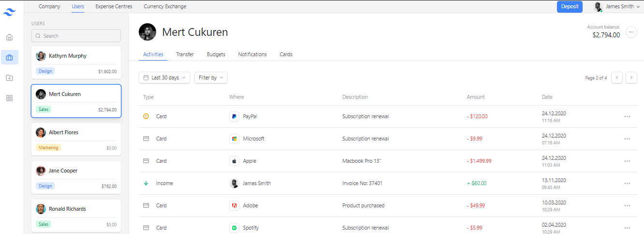This screenshot has height=234, width=644.
Task: Open the add-folder icon in sidebar
Action: point(10,78)
